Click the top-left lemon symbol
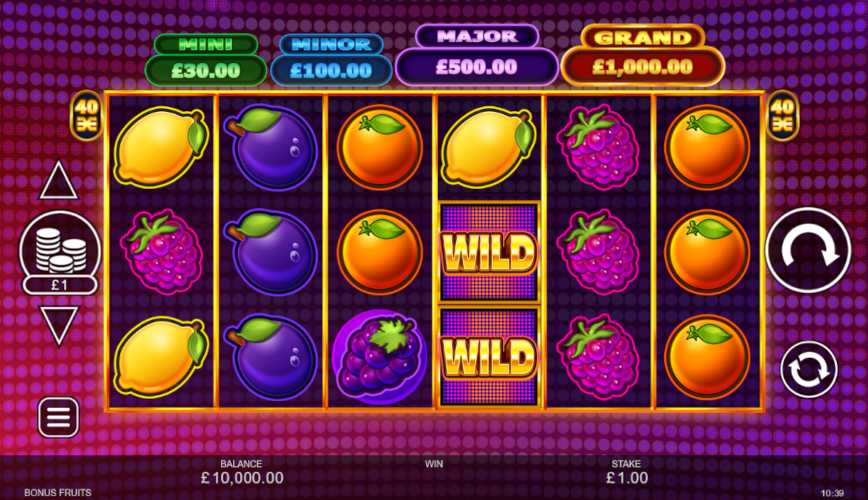The height and width of the screenshot is (500, 868). (x=161, y=147)
